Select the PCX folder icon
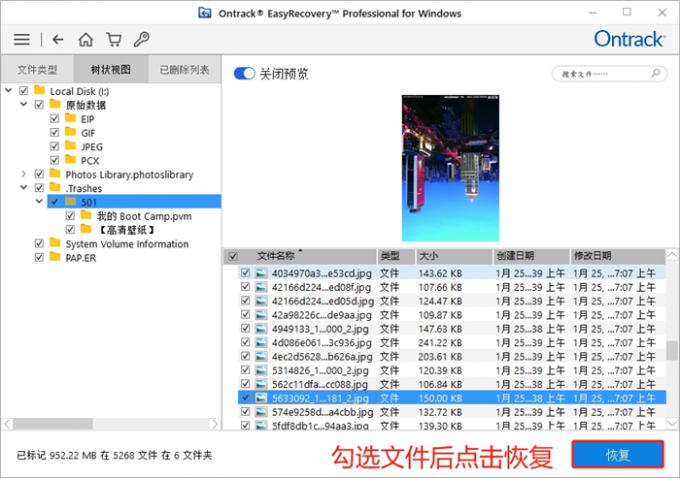Screen dimensions: 680x478 click(x=70, y=160)
